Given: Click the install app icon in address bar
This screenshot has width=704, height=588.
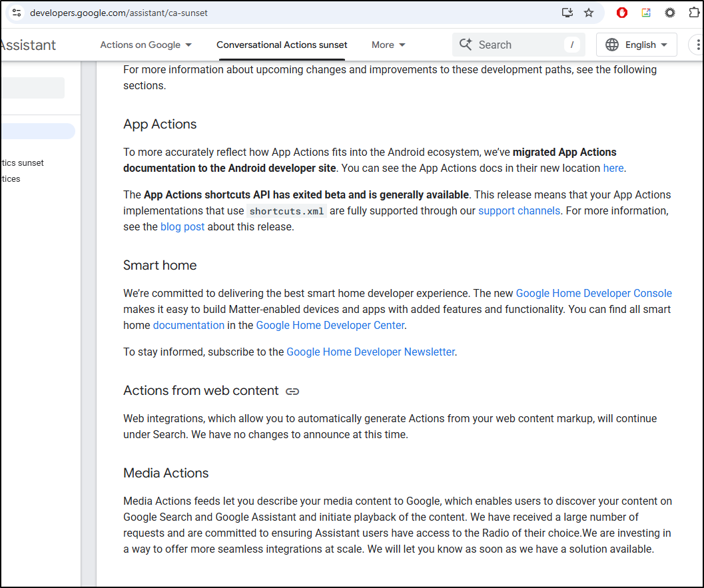Looking at the screenshot, I should pyautogui.click(x=567, y=13).
